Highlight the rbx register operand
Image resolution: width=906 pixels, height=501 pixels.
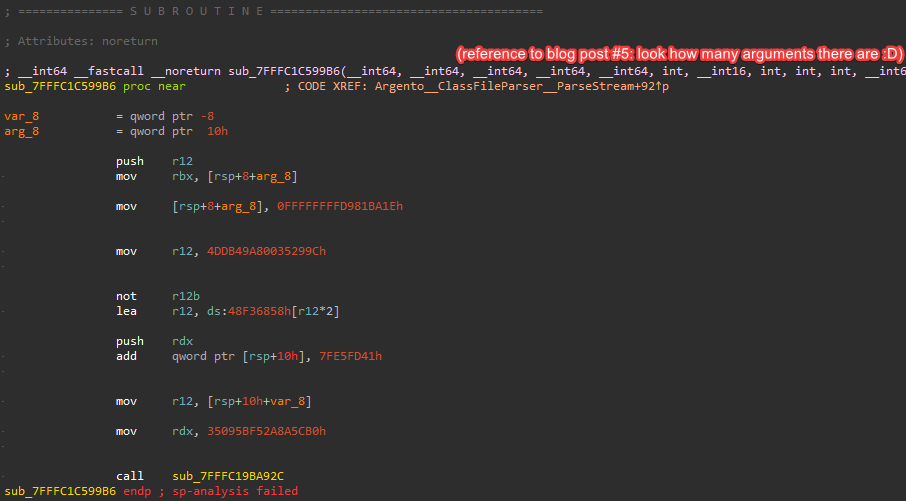point(183,176)
